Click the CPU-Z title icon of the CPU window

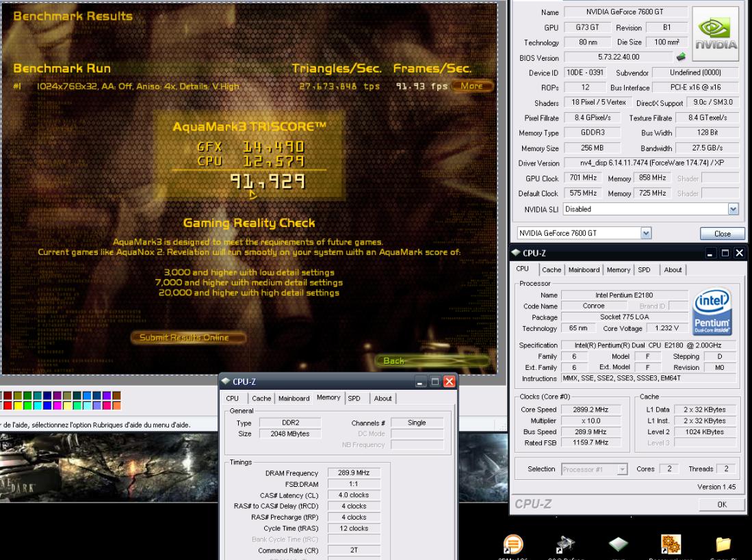pos(516,252)
